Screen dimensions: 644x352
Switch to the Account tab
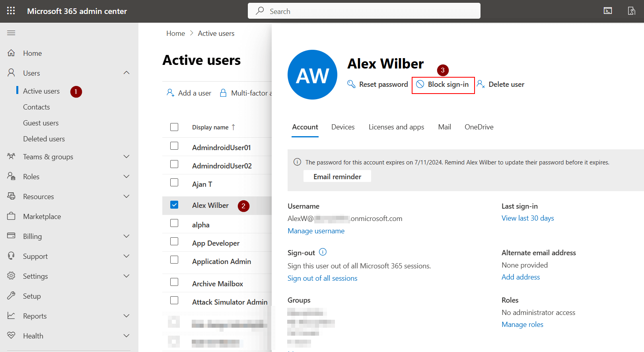pos(305,127)
